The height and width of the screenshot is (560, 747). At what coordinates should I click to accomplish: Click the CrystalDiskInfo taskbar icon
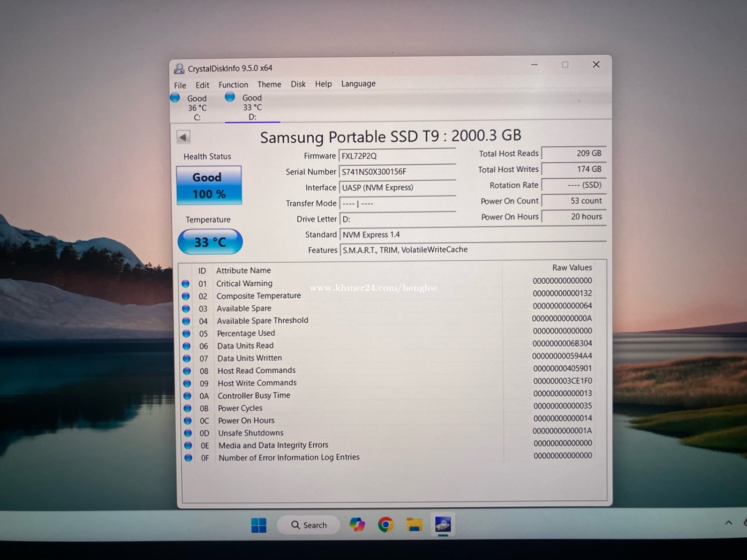(x=443, y=525)
